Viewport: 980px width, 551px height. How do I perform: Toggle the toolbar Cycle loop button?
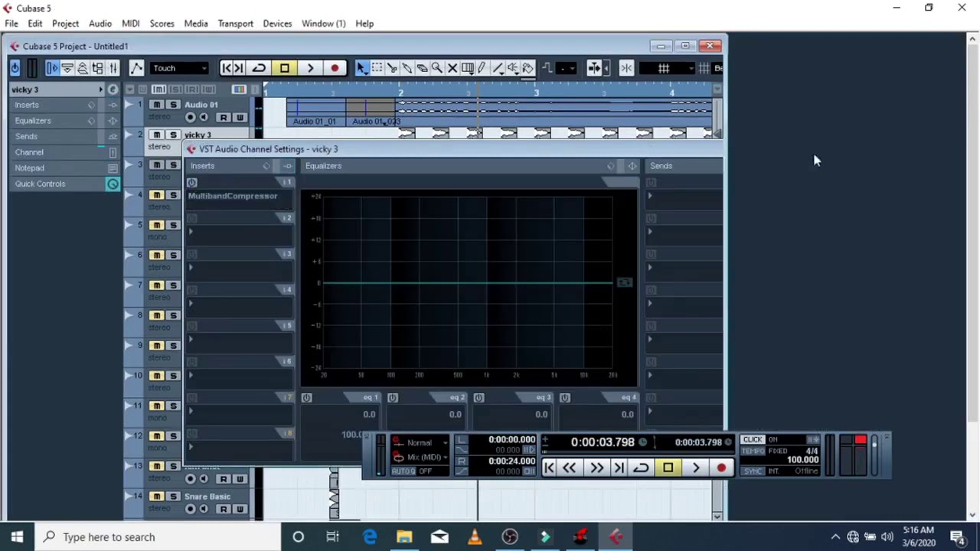click(x=259, y=68)
